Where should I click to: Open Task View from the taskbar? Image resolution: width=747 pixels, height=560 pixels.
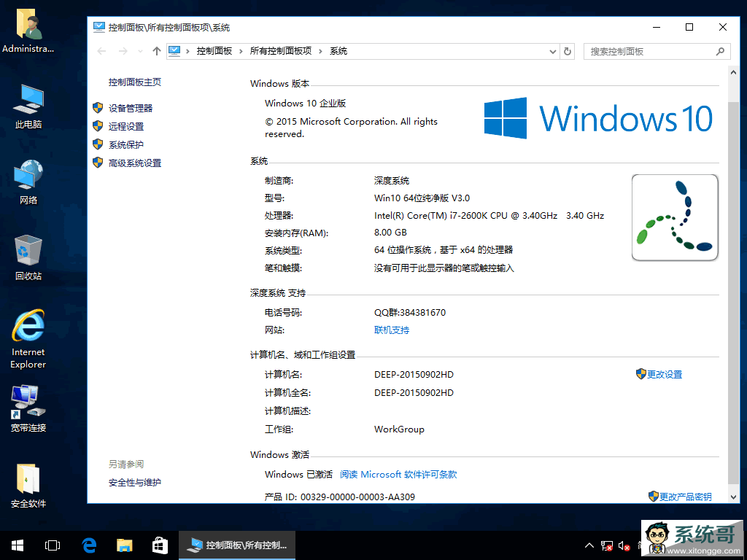click(53, 545)
